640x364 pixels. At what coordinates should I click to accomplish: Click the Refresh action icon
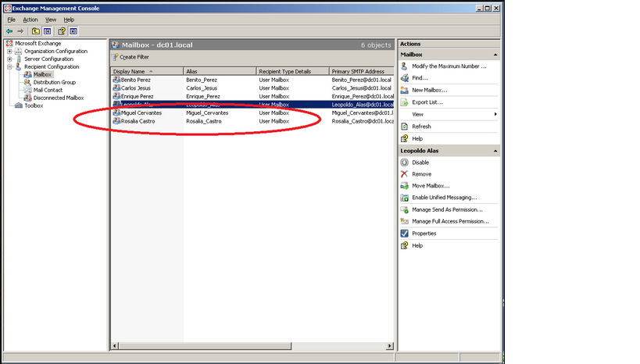coord(405,127)
